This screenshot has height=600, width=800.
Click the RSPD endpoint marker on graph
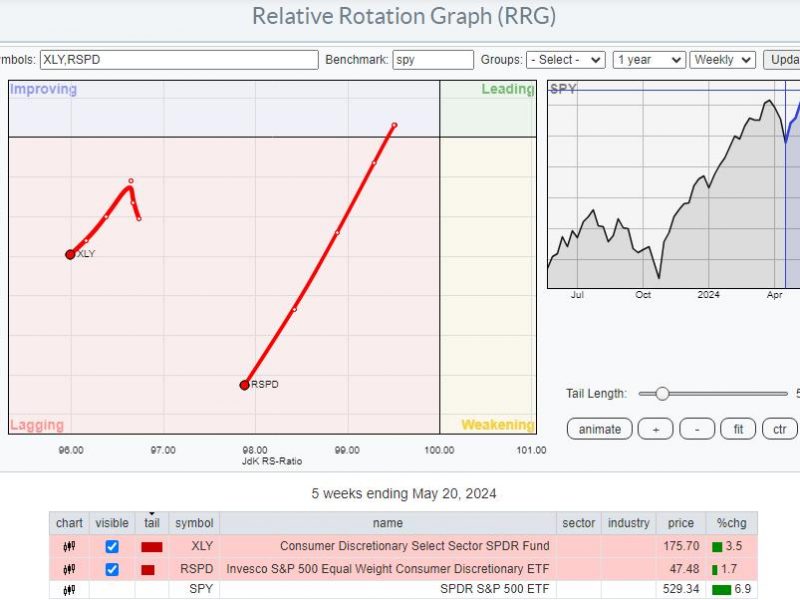coord(244,385)
